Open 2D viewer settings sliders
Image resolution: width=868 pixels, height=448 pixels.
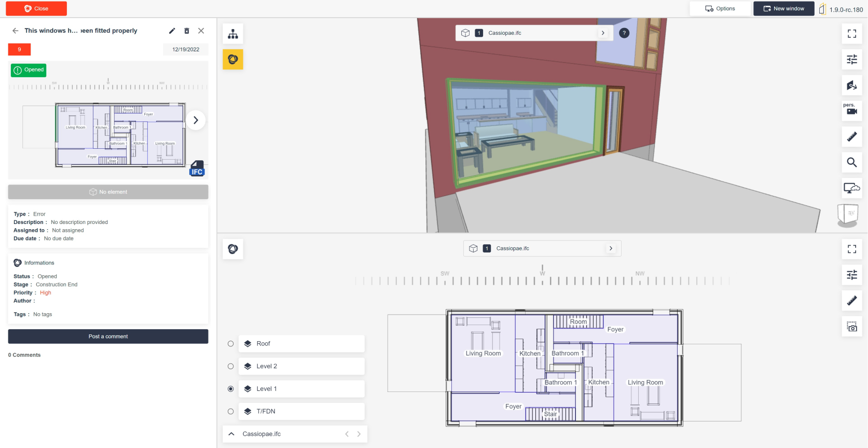(x=851, y=275)
